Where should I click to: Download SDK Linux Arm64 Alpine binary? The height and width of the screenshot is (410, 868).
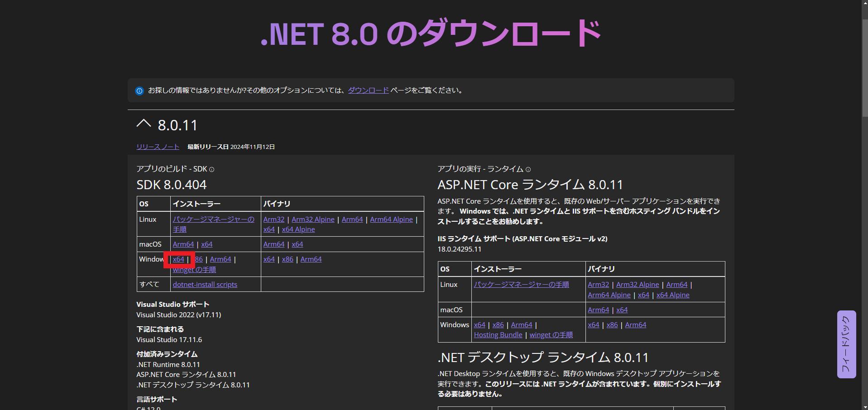coord(391,219)
